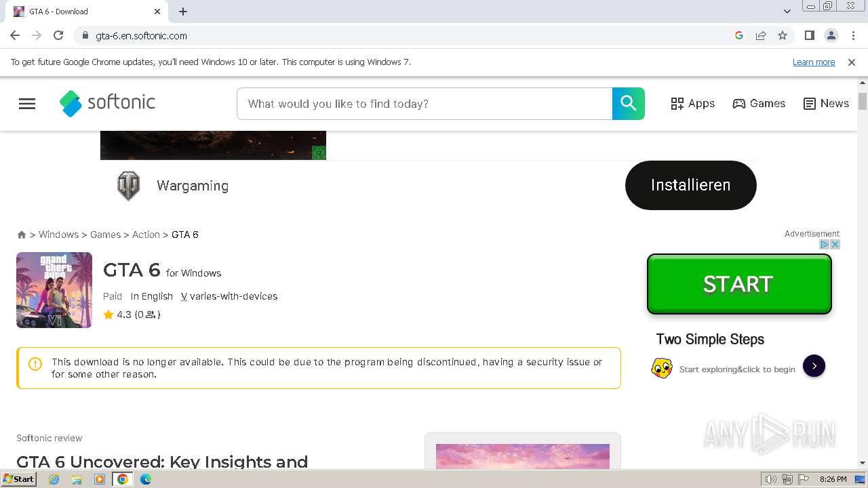Click the Games breadcrumb link
Image resolution: width=868 pixels, height=488 pixels.
pos(105,235)
